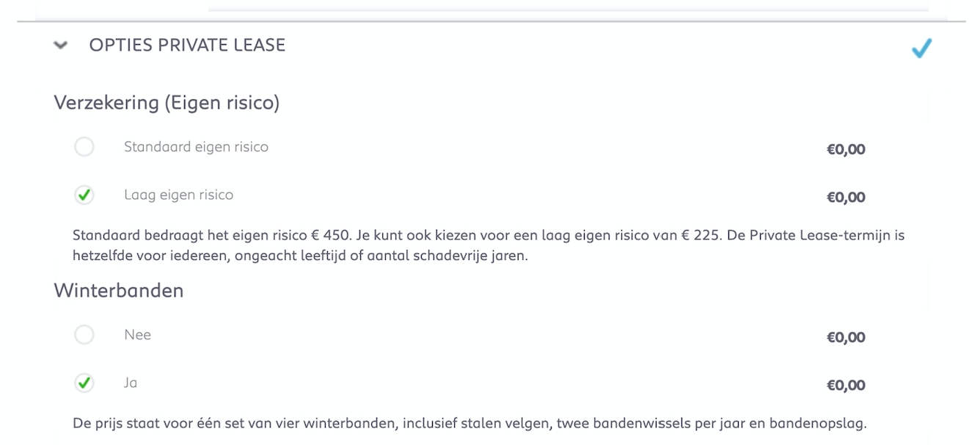Click the gray bar above the section

pyautogui.click(x=568, y=9)
